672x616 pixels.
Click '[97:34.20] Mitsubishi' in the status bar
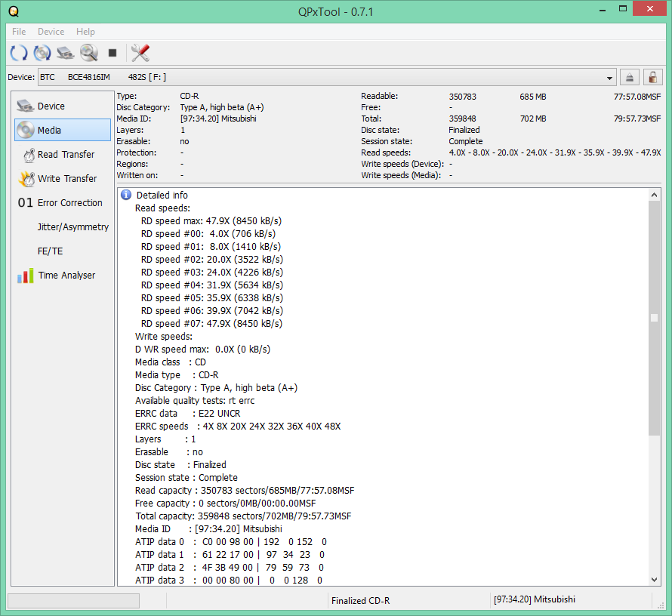click(535, 599)
